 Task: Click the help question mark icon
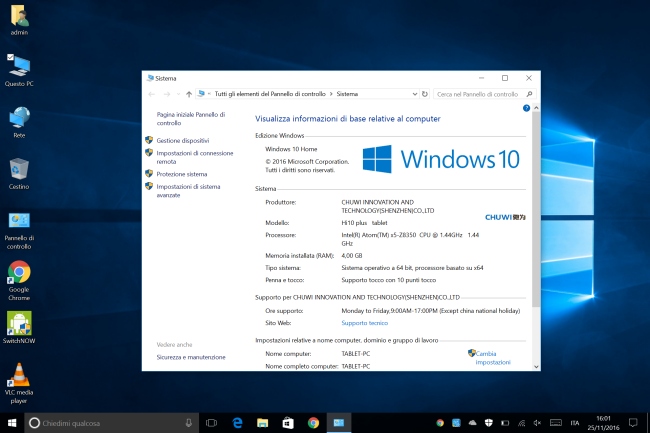(x=526, y=108)
